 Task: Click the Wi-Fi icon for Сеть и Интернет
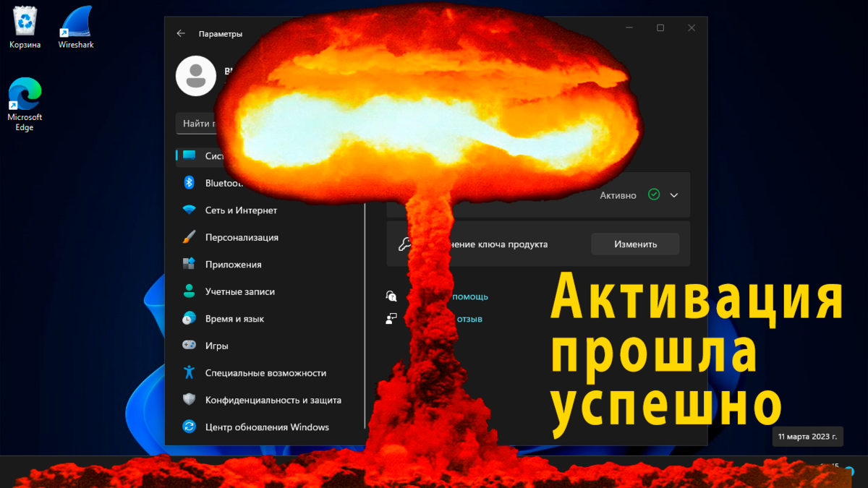point(189,210)
